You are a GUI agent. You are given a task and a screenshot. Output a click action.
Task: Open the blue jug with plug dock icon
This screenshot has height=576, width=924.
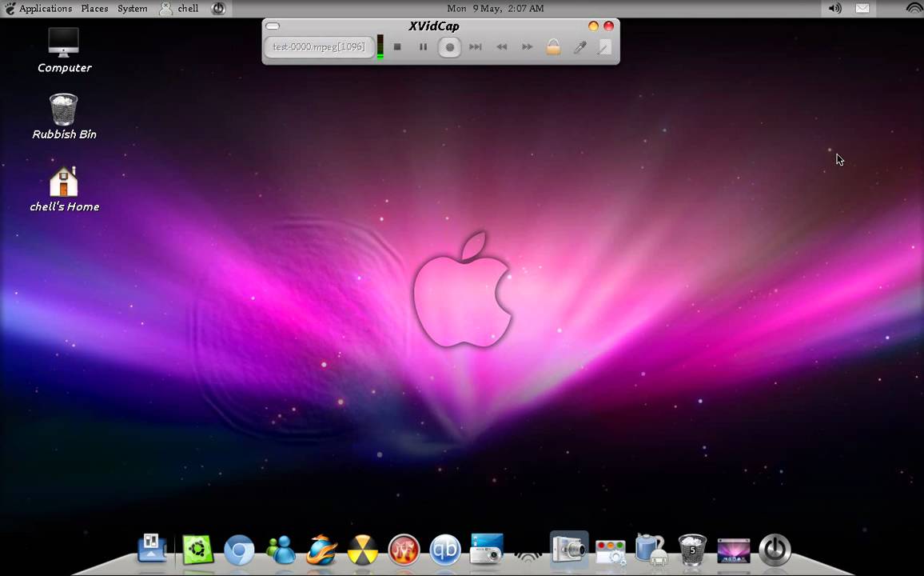pyautogui.click(x=651, y=549)
